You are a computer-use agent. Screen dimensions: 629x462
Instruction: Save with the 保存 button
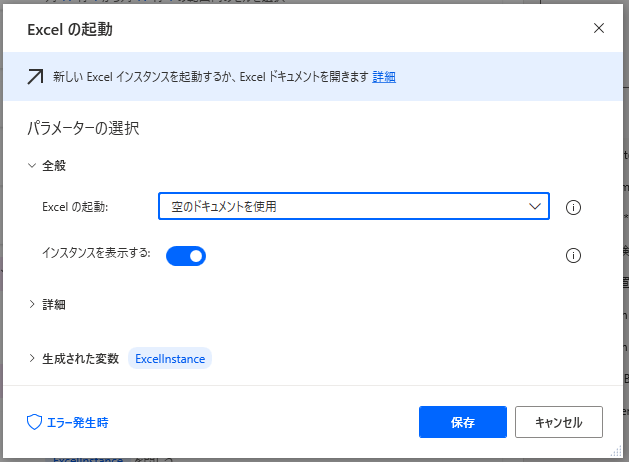click(463, 422)
